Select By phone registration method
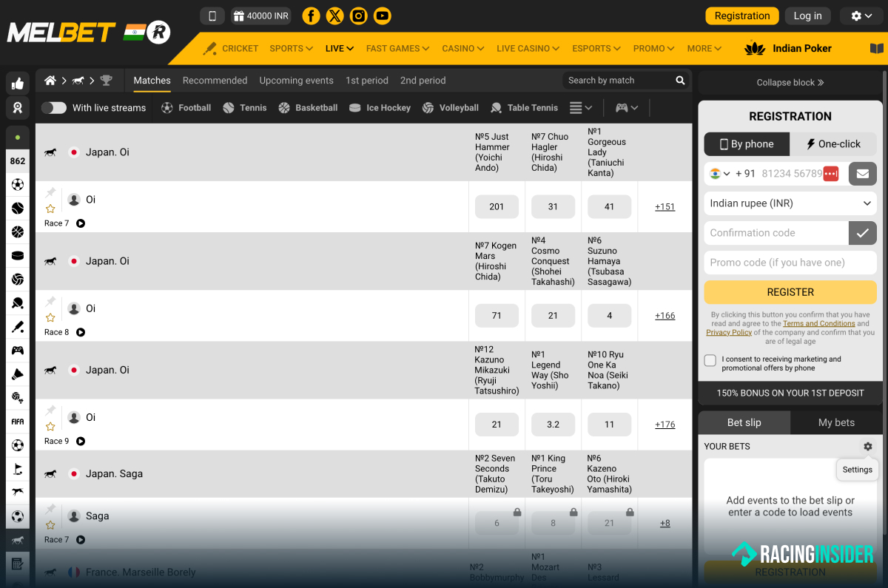The image size is (888, 588). coord(747,144)
